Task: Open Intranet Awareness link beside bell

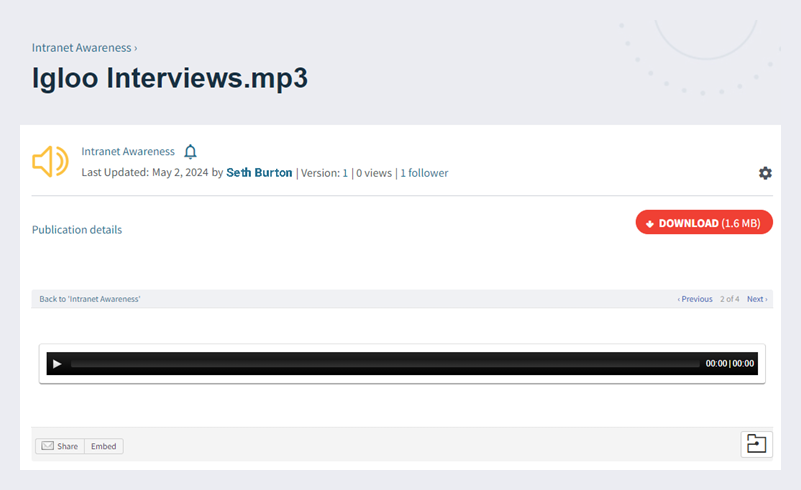Action: coord(128,152)
